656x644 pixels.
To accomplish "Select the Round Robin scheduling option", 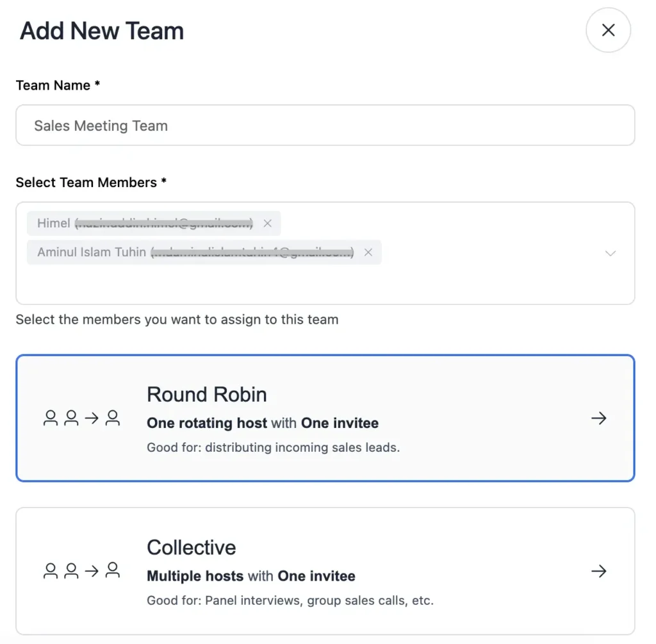I will (326, 418).
